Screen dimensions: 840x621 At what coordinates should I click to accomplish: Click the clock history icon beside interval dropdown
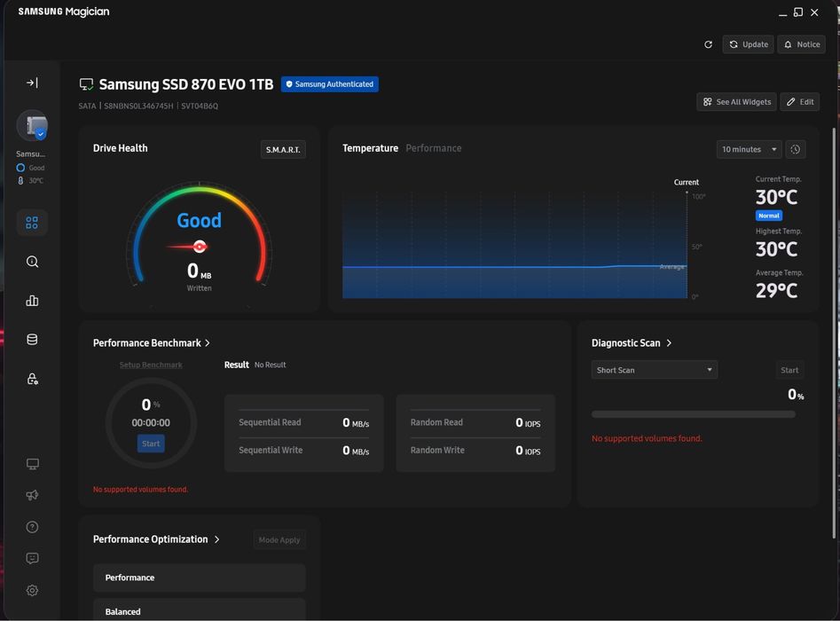tap(796, 150)
